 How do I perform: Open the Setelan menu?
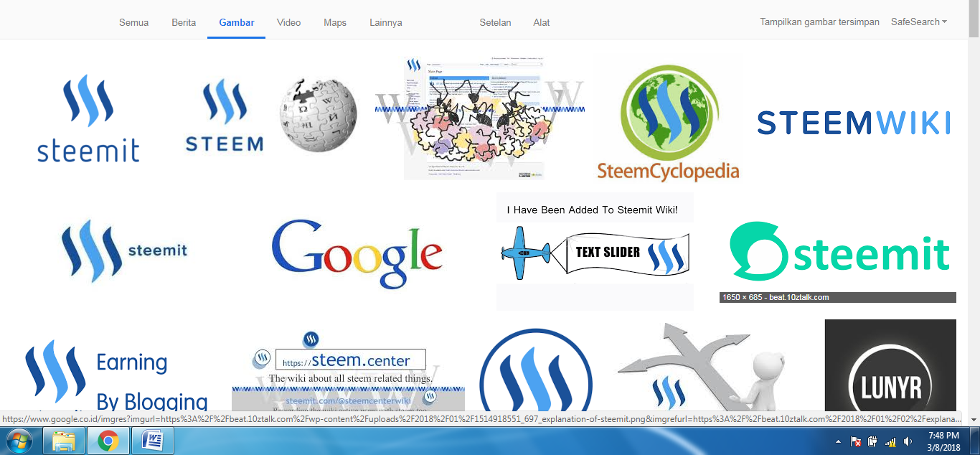point(495,22)
